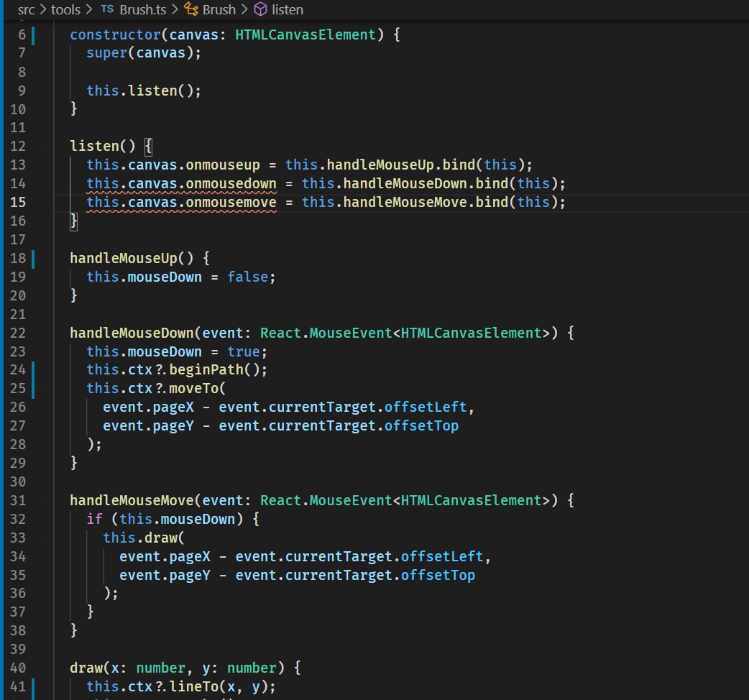Click 'handleMouseMove' declaration on line 31
The width and height of the screenshot is (749, 700).
(x=132, y=501)
